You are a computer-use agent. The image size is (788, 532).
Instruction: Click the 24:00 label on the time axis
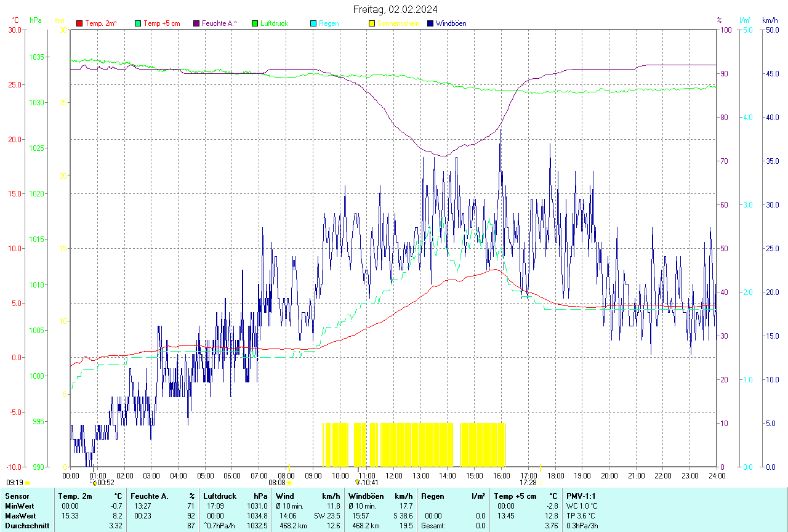717,475
